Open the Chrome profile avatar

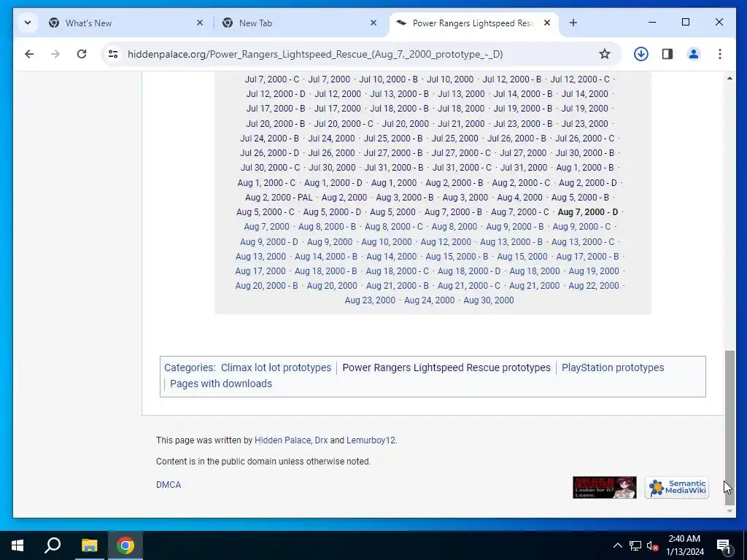(x=694, y=54)
